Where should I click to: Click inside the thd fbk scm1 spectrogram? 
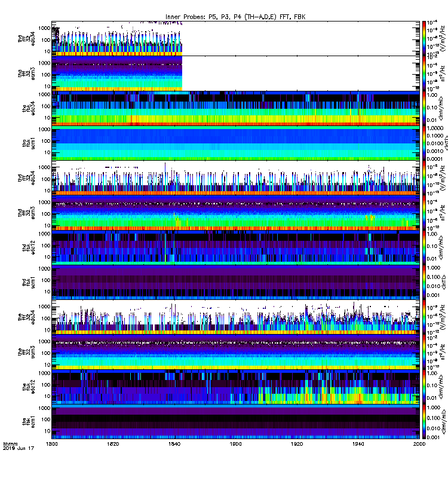[235, 282]
